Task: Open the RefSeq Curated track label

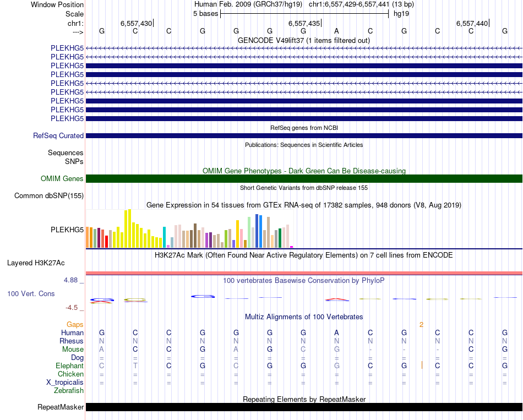Action: coord(58,136)
